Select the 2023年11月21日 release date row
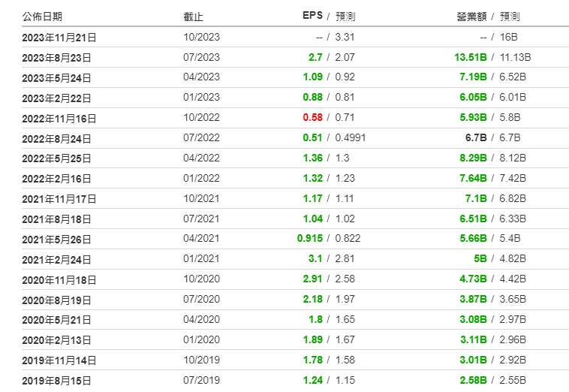This screenshot has height=392, width=569. tap(60, 37)
